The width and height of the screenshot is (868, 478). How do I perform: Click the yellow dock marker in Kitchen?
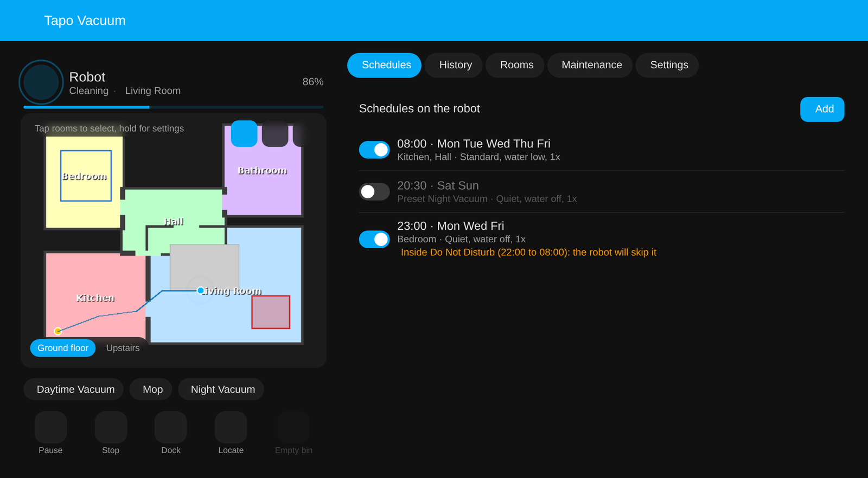(58, 331)
